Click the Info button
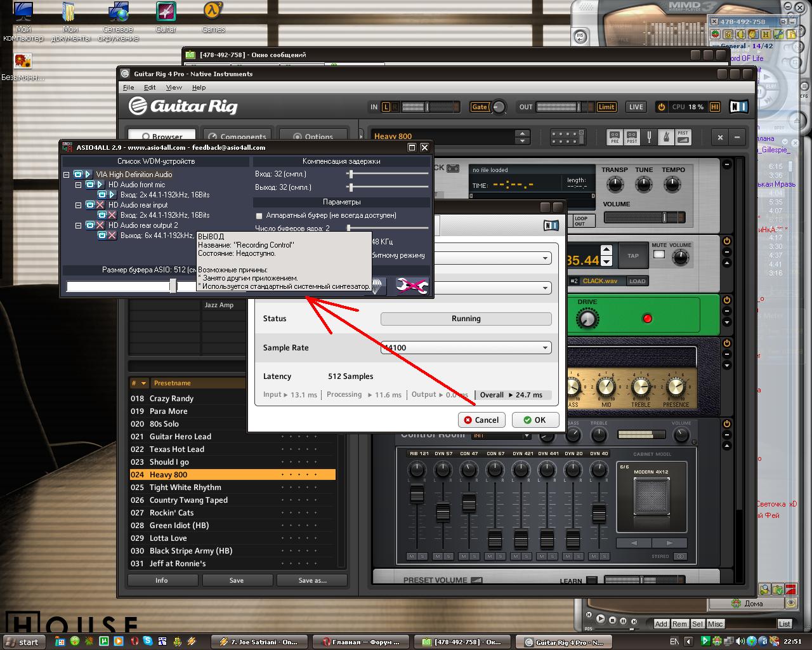Viewport: 812px width, 650px height. coord(162,580)
